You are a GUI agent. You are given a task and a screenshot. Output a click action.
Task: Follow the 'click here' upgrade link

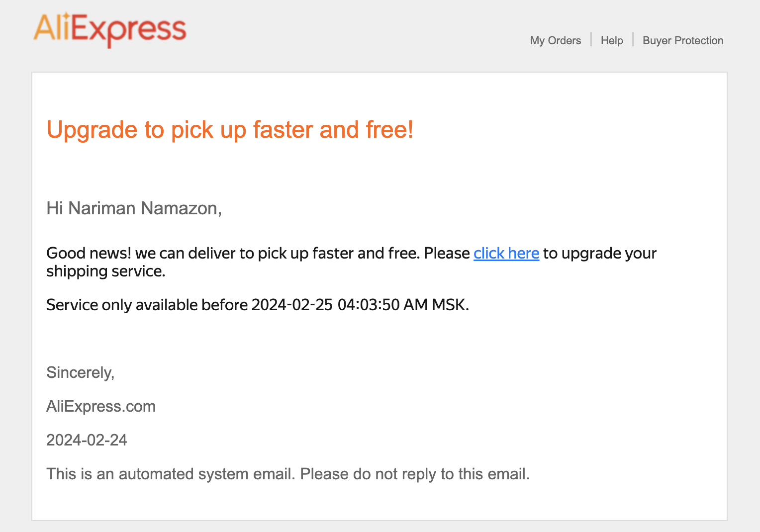[x=506, y=253]
